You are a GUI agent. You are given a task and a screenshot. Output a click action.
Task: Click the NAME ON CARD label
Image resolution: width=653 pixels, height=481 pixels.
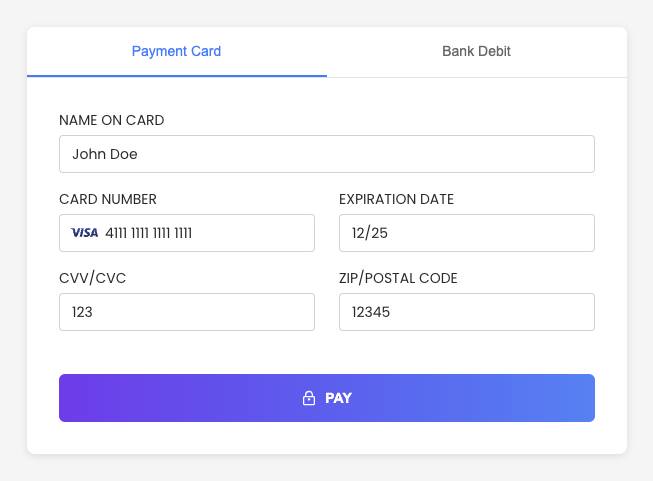coord(111,120)
